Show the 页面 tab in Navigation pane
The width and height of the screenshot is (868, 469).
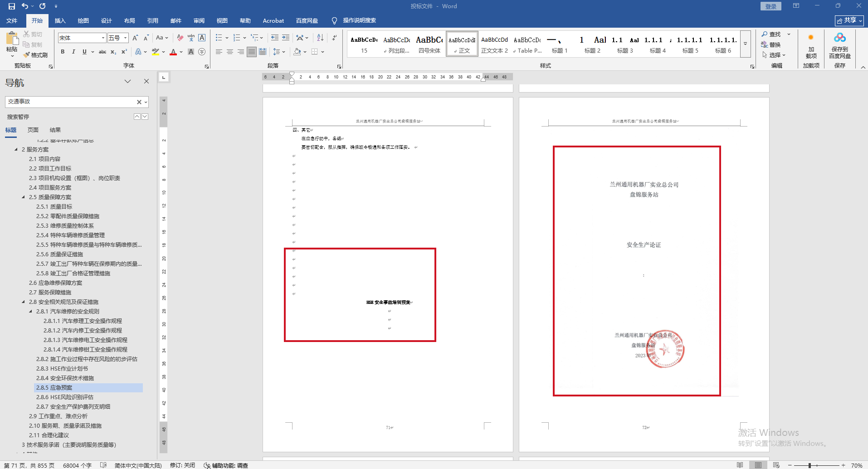click(33, 130)
